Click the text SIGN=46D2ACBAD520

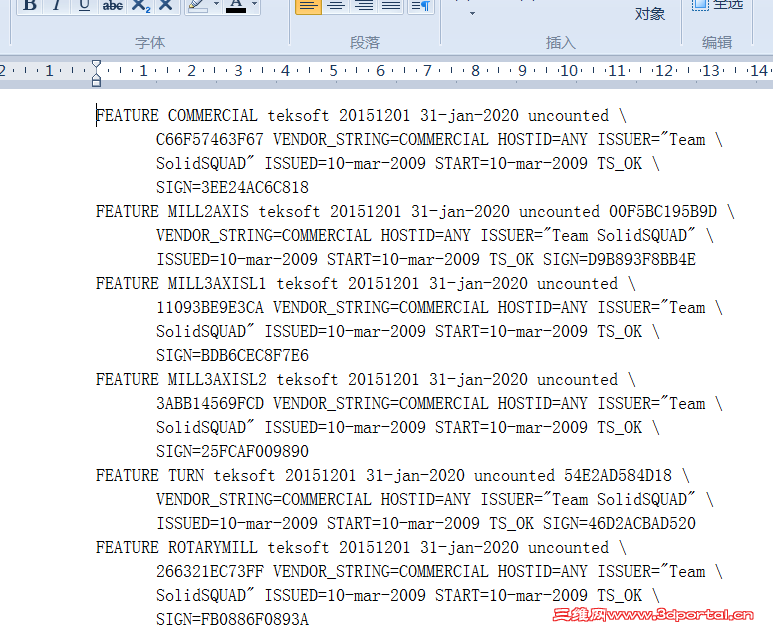pyautogui.click(x=619, y=523)
